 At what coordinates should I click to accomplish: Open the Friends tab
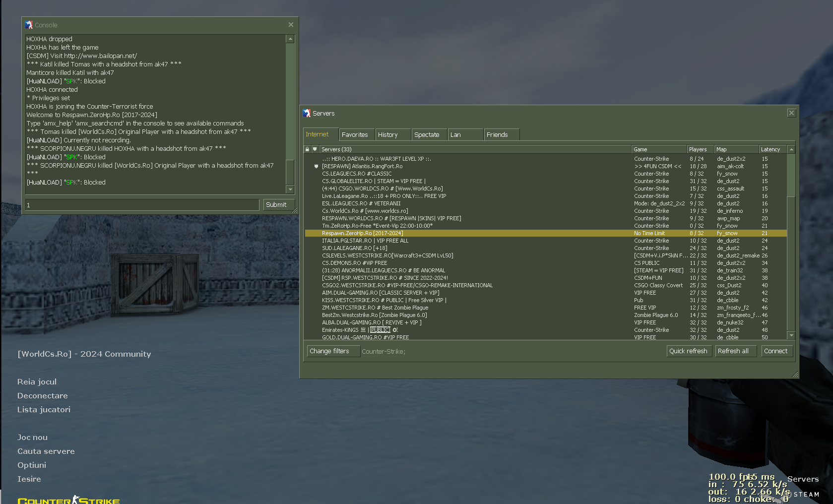tap(502, 134)
